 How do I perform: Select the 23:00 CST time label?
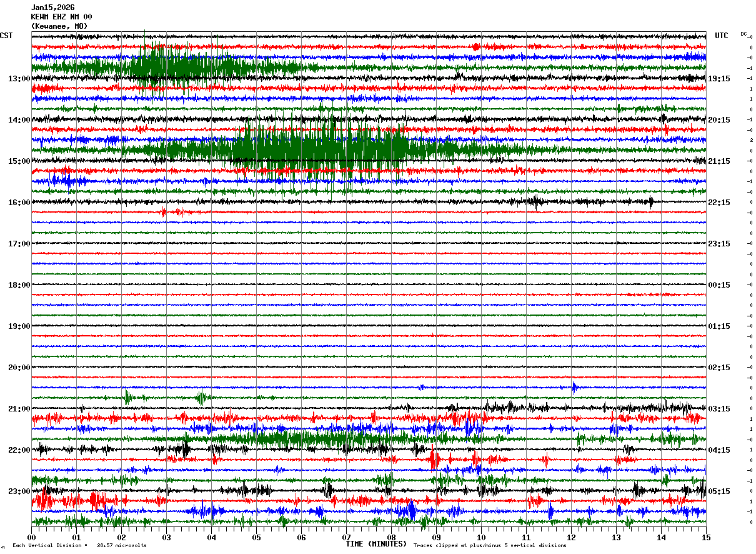tap(19, 491)
